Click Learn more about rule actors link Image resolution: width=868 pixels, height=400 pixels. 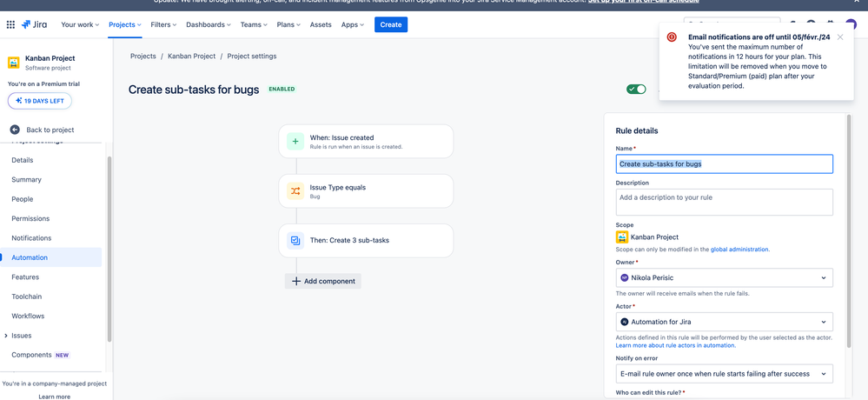coord(675,345)
